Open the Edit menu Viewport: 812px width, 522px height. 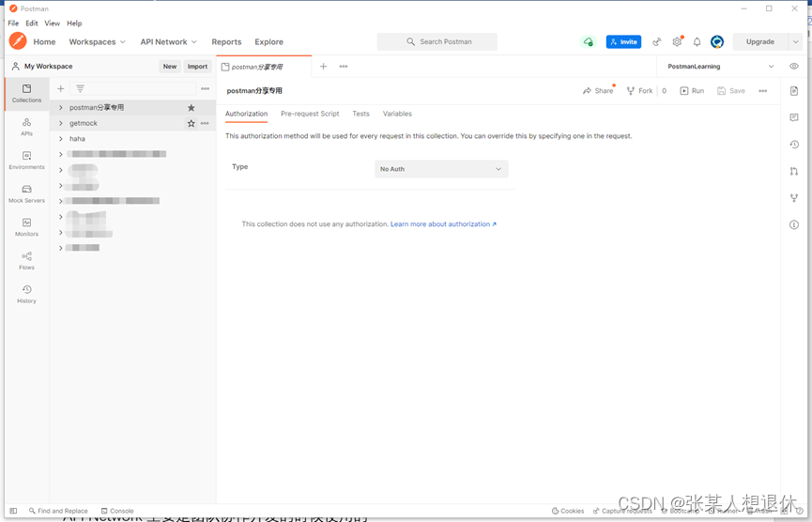click(32, 23)
